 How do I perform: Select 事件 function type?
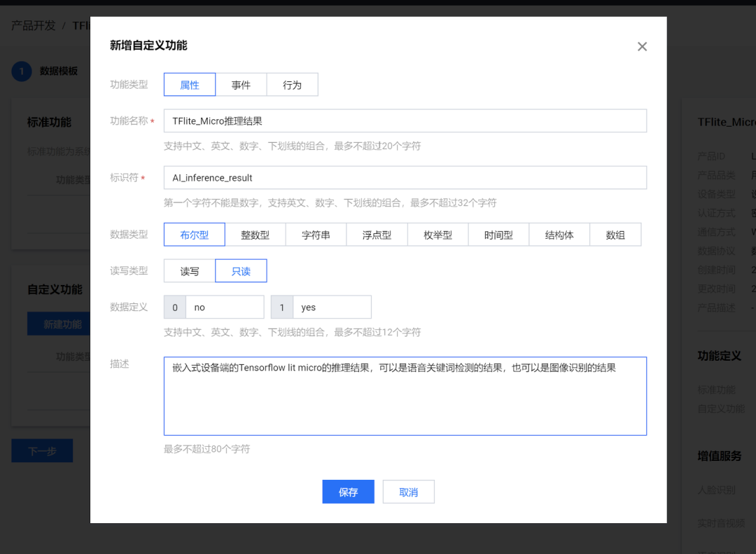tap(241, 85)
